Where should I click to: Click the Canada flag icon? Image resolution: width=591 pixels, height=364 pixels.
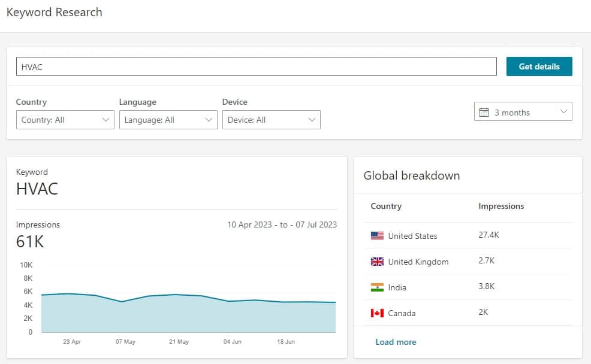pyautogui.click(x=377, y=313)
